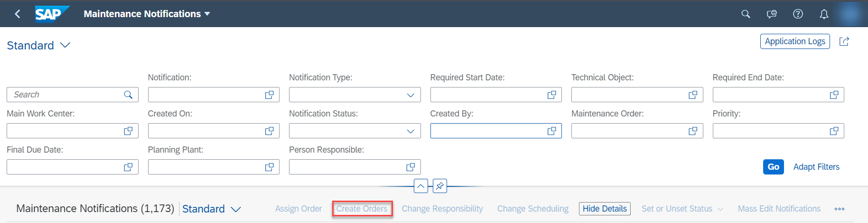Open Maintenance Notifications title menu
Screen dimensions: 868x223
point(147,14)
